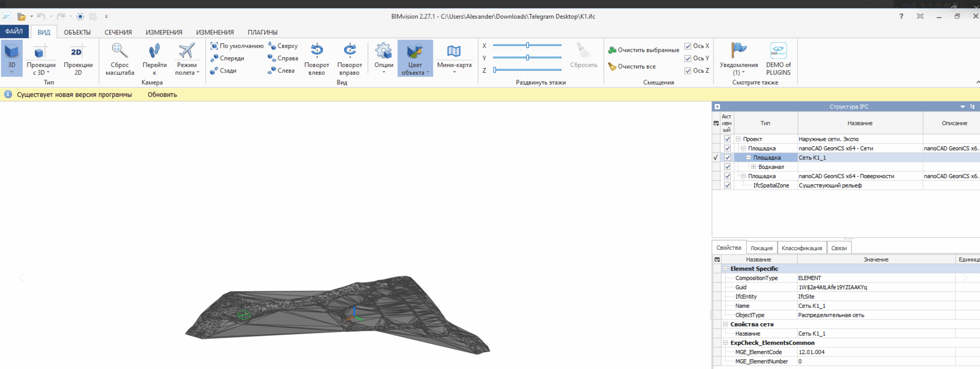Open the Options gear icon

coord(383,51)
